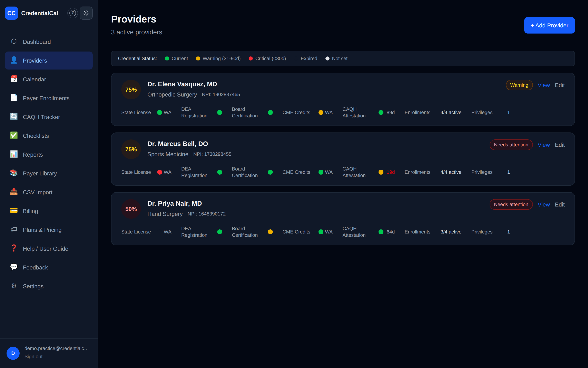Click Priya Nair's 50% completion circle
This screenshot has width=588, height=368.
pyautogui.click(x=131, y=209)
